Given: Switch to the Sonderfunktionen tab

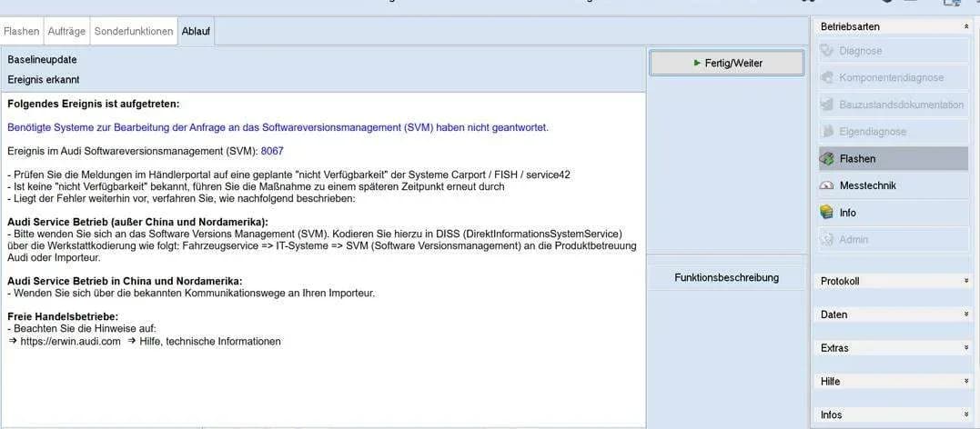Looking at the screenshot, I should click(134, 31).
